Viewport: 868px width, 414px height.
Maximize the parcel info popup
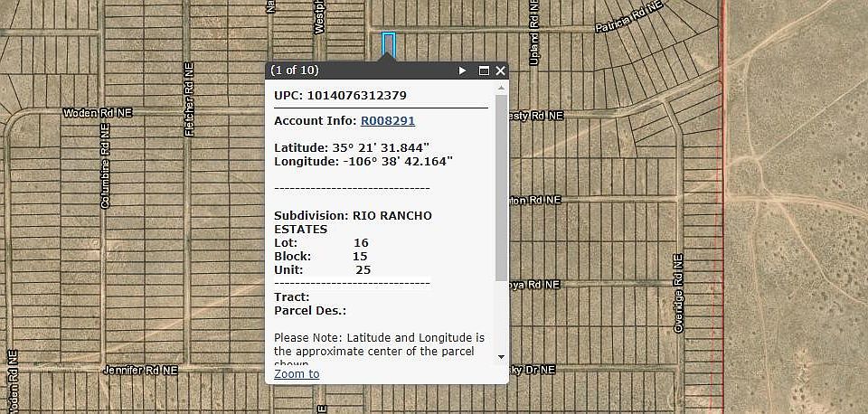tap(484, 71)
